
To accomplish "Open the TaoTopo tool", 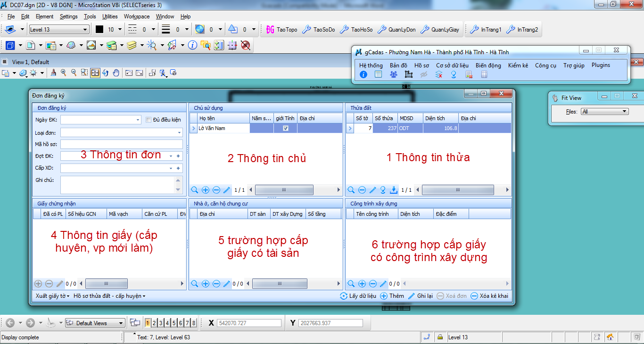I will (x=281, y=30).
